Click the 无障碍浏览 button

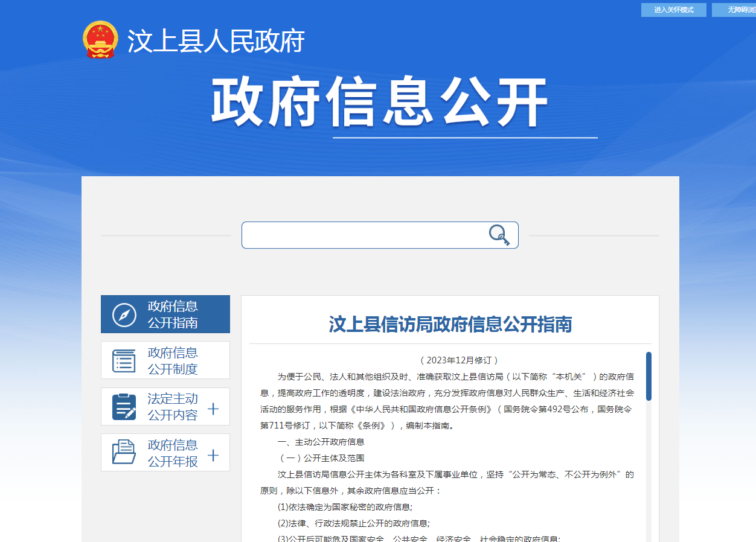pyautogui.click(x=737, y=10)
